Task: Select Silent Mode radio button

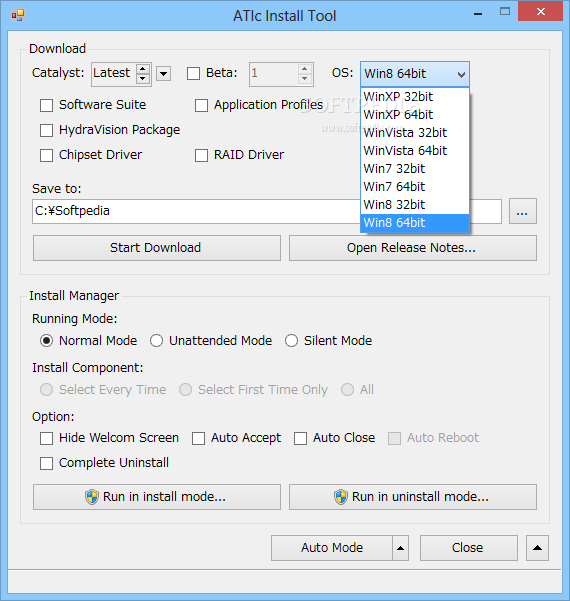Action: tap(291, 341)
